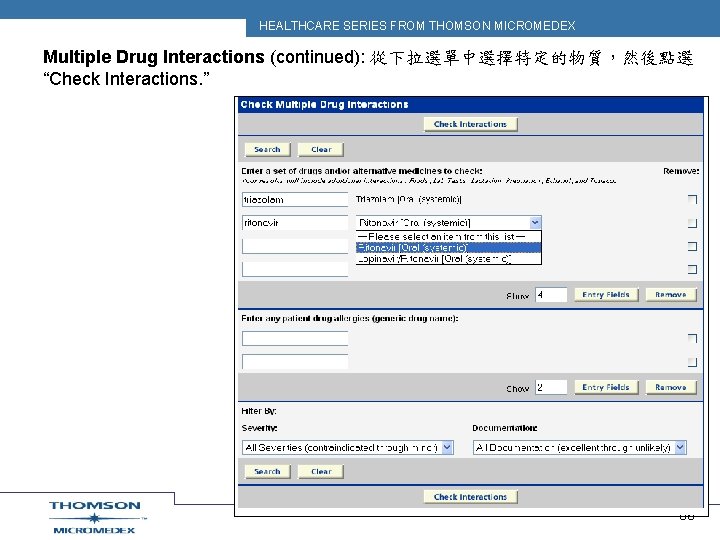This screenshot has width=720, height=540.
Task: Click the first allergy input field
Action: [x=295, y=338]
